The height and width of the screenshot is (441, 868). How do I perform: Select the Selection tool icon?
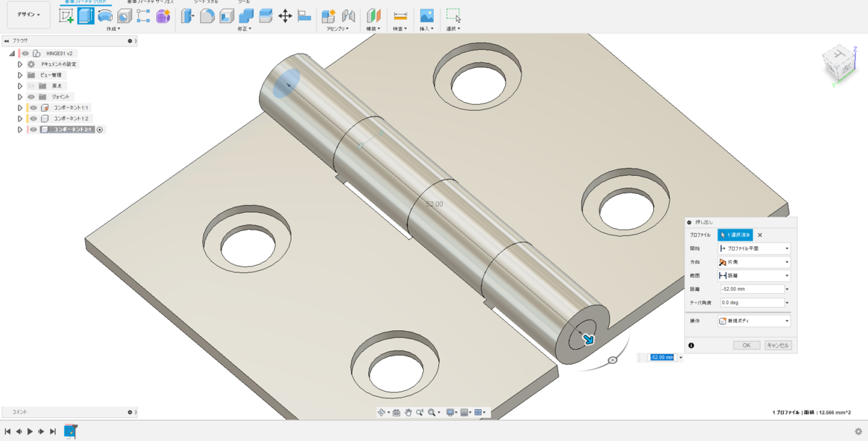coord(454,15)
